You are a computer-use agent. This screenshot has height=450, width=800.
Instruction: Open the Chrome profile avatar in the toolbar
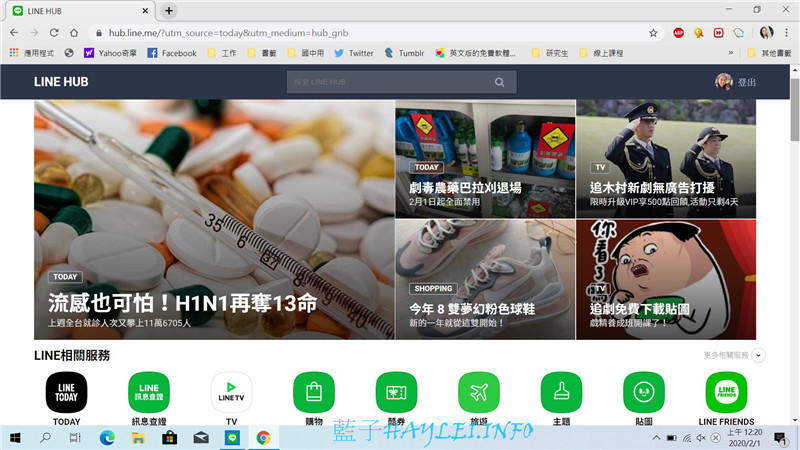766,33
